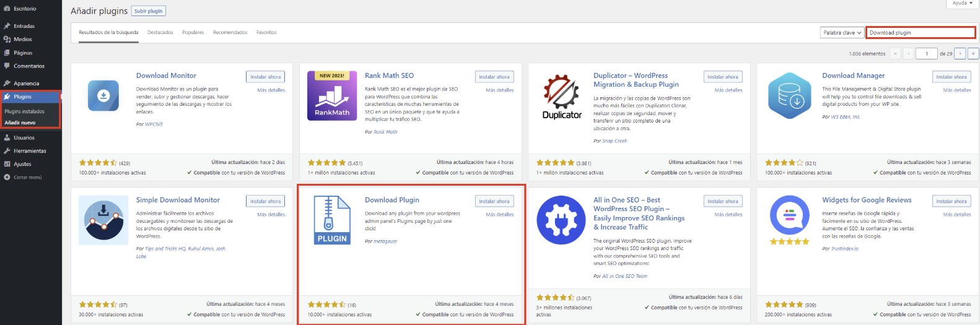Click the current page number field

pyautogui.click(x=926, y=54)
